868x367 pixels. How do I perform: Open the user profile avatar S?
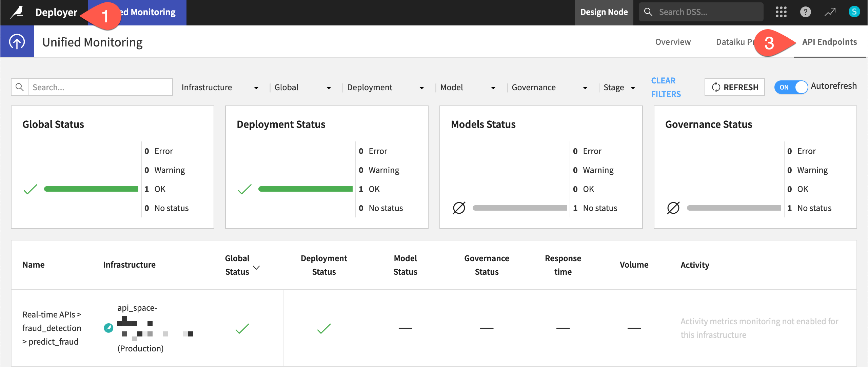coord(854,12)
